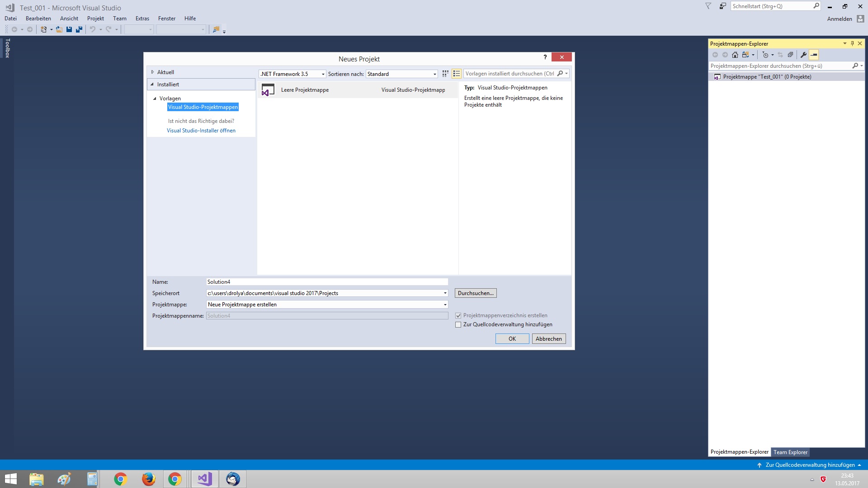Select Visual Studio-Projektmappen tree item
Viewport: 868px width, 488px height.
[x=203, y=107]
